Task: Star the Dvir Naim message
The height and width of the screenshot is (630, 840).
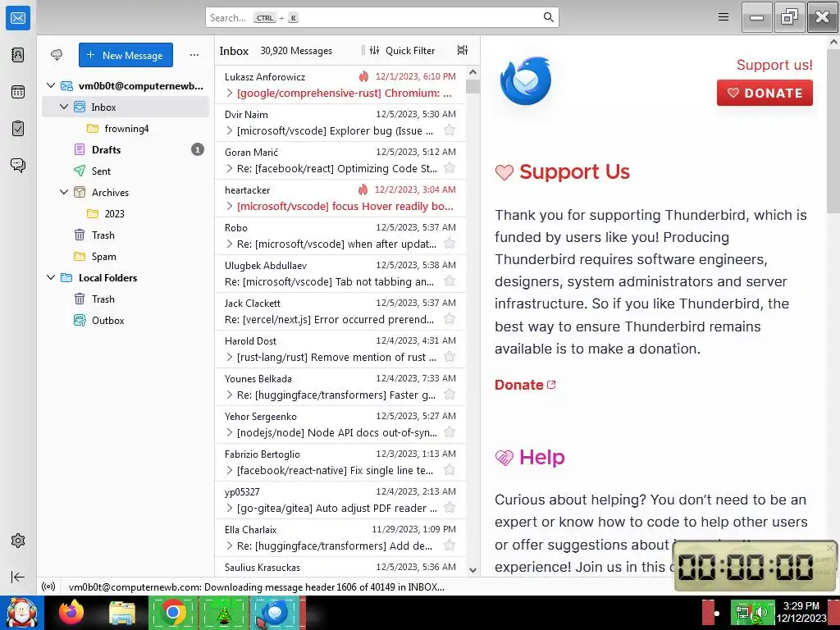Action: click(x=450, y=130)
